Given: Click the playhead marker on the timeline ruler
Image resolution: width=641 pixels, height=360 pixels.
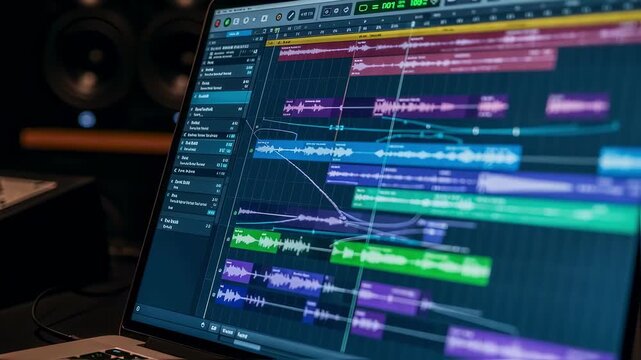Looking at the screenshot, I should point(413,24).
